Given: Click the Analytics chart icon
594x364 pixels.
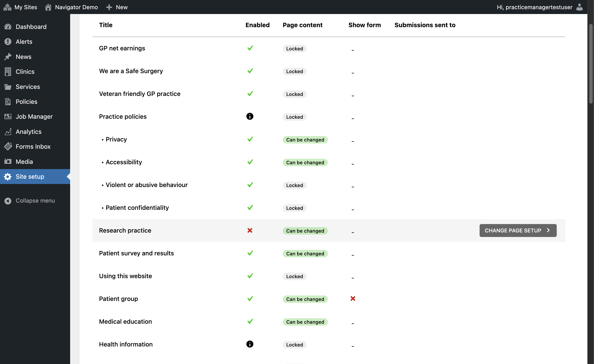Looking at the screenshot, I should pos(8,132).
